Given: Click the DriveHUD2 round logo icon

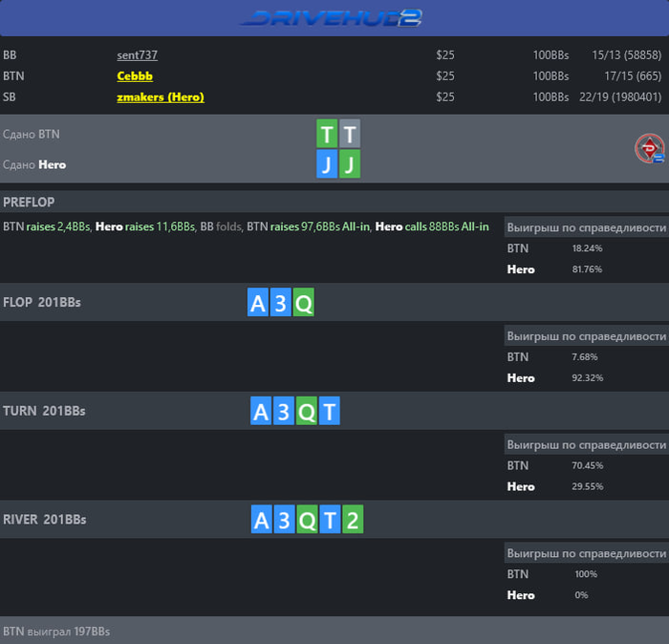Looking at the screenshot, I should 649,148.
